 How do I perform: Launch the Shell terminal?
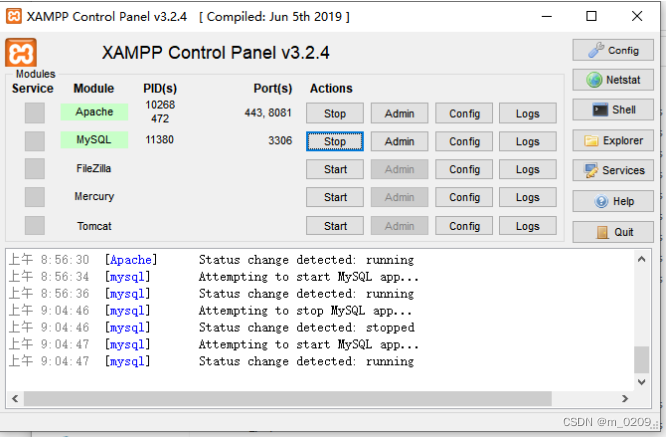coord(613,110)
